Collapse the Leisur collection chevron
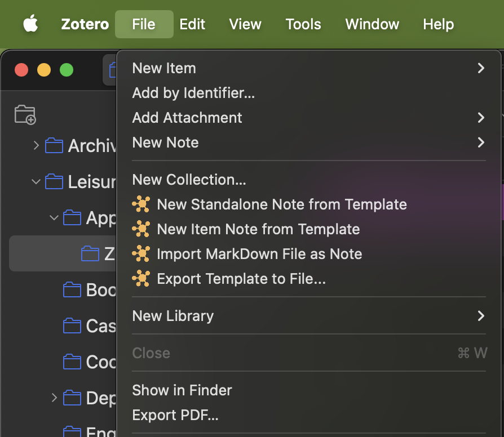Image resolution: width=504 pixels, height=437 pixels. coord(36,182)
